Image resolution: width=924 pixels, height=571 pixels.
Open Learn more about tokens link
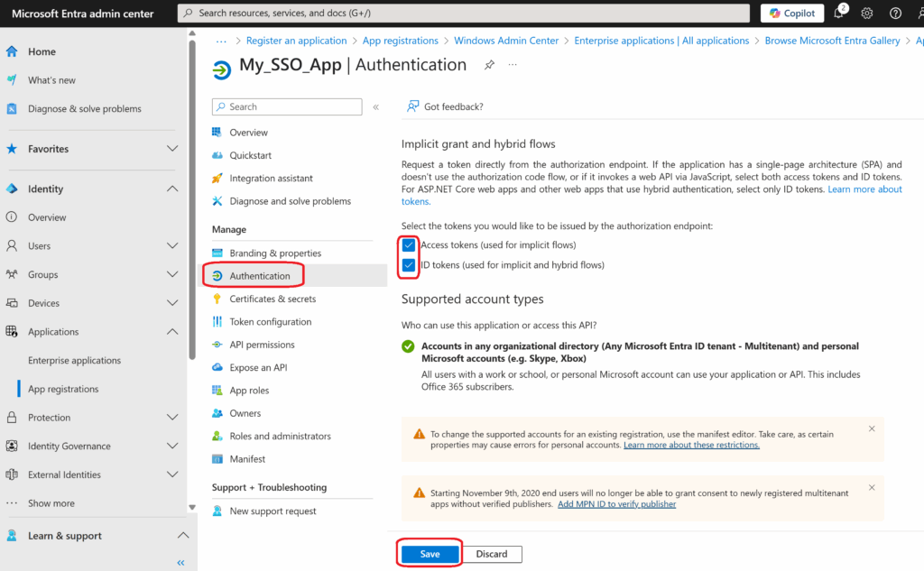tap(864, 189)
